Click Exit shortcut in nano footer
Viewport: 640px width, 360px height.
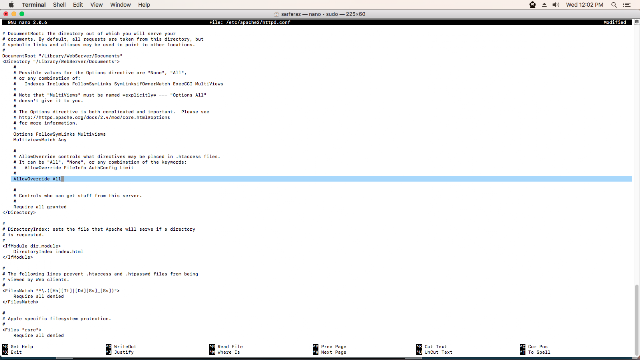point(12,352)
